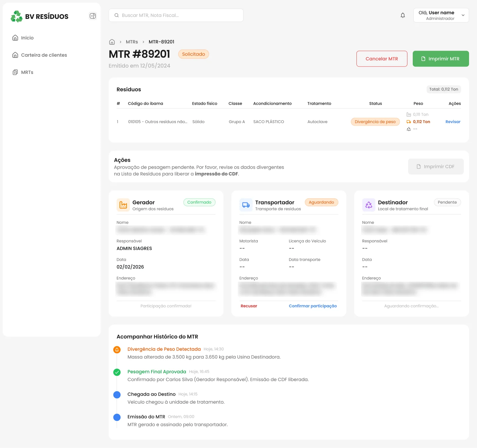Click 010105 - Outros resíduos cell
477x448 pixels.
coord(158,122)
